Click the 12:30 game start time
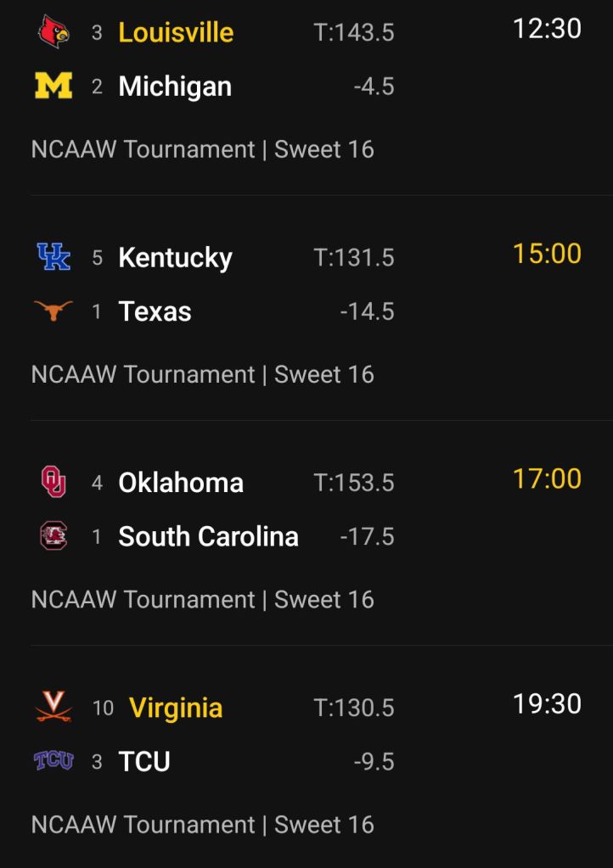 coord(547,29)
